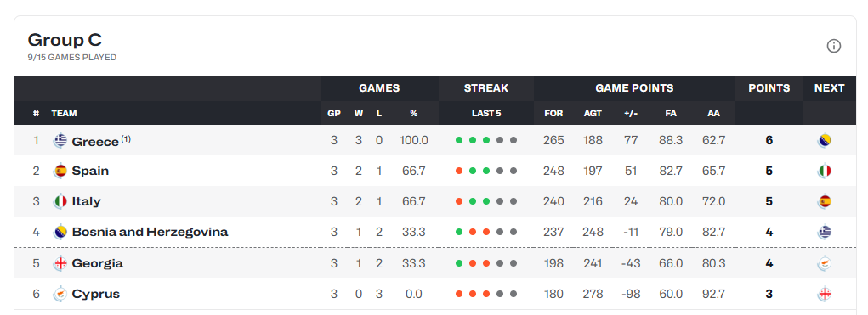Click Cyprus's first red streak dot

tap(459, 294)
